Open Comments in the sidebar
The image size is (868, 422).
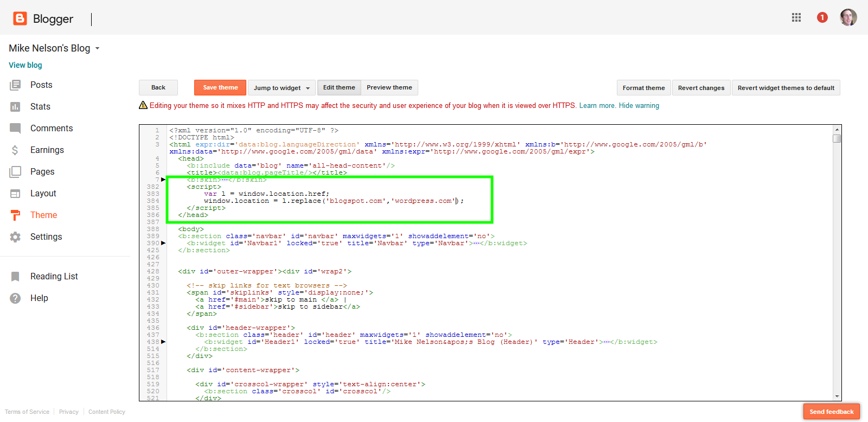52,129
